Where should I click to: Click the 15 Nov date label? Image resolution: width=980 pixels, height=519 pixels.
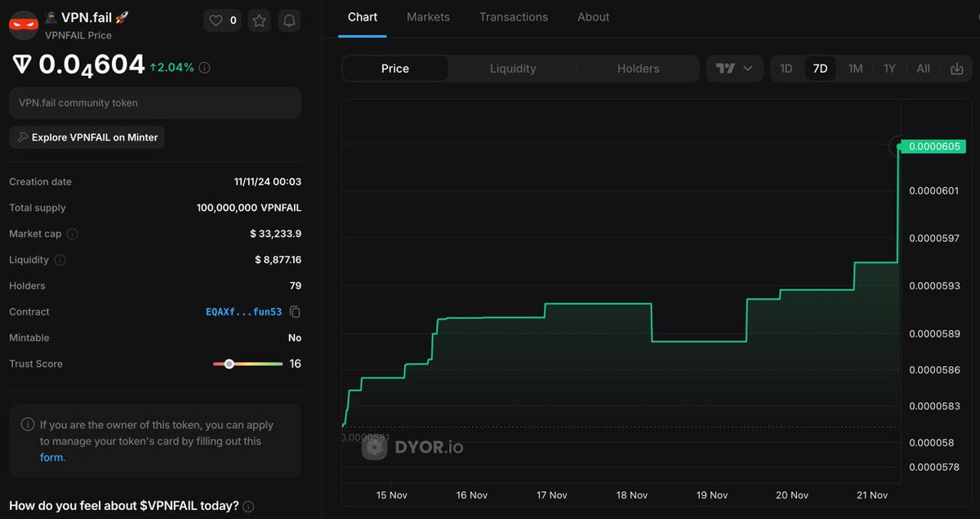tap(392, 495)
